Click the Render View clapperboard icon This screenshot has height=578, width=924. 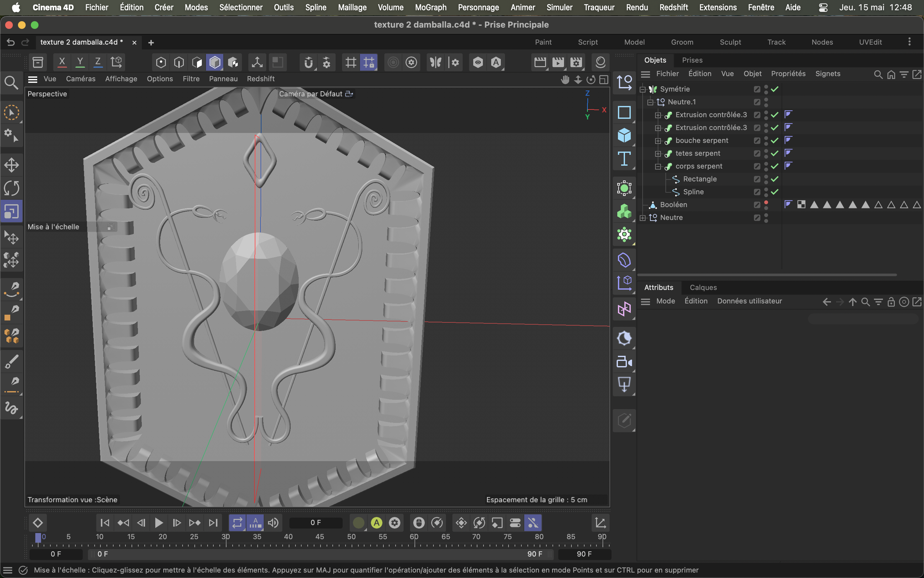pos(540,62)
